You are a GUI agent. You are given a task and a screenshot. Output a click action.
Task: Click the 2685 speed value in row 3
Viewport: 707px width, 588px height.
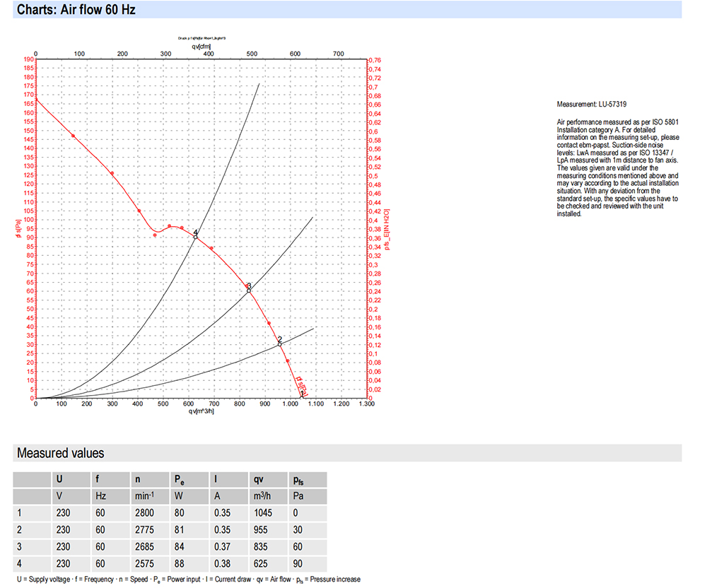pos(144,546)
